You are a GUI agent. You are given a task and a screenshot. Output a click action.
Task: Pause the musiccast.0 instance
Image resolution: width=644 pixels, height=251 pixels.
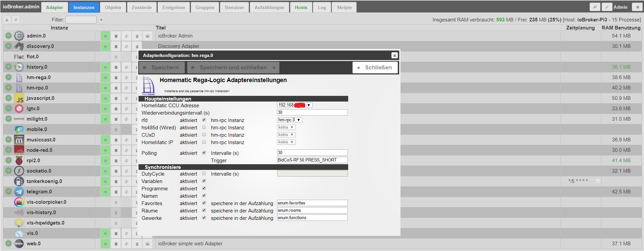click(x=105, y=140)
